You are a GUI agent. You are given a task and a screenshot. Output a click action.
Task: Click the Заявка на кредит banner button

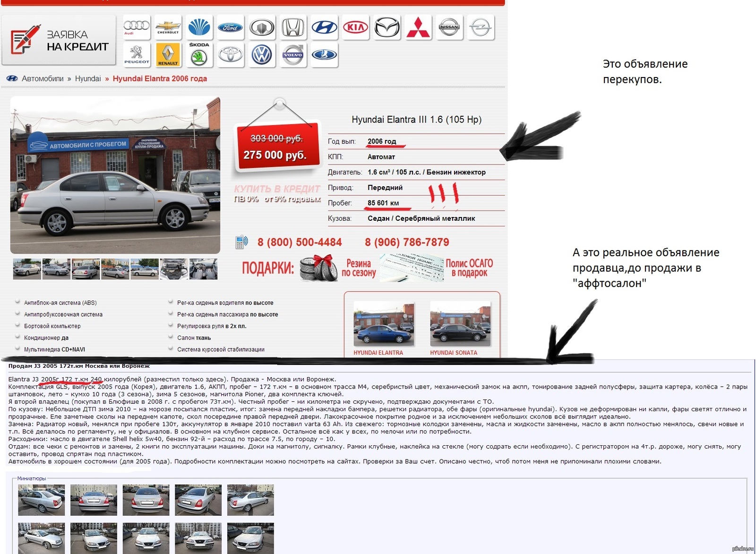59,40
